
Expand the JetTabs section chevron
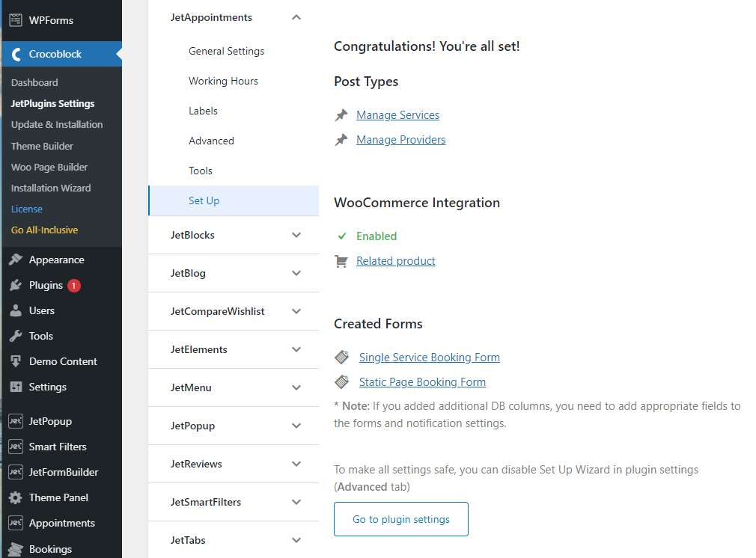click(x=296, y=540)
